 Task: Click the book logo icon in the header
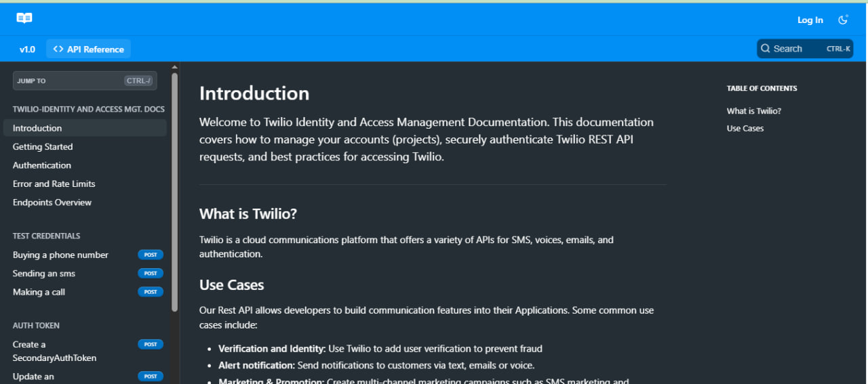point(24,18)
